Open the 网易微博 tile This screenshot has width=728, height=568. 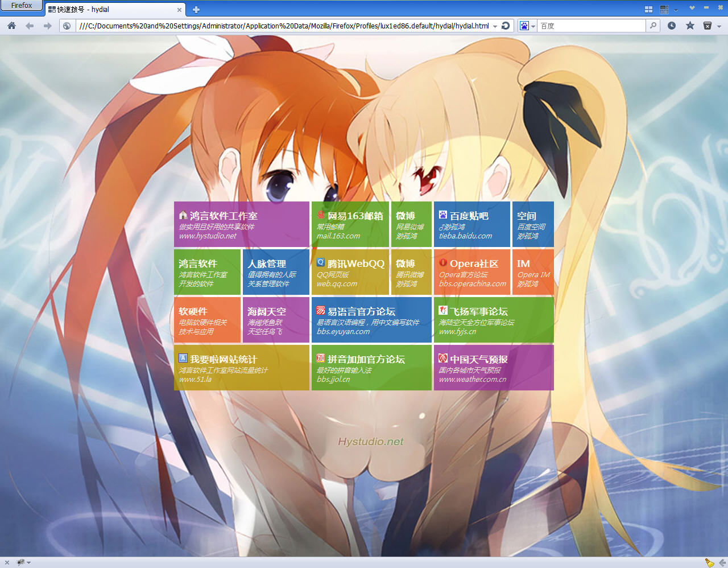[411, 224]
